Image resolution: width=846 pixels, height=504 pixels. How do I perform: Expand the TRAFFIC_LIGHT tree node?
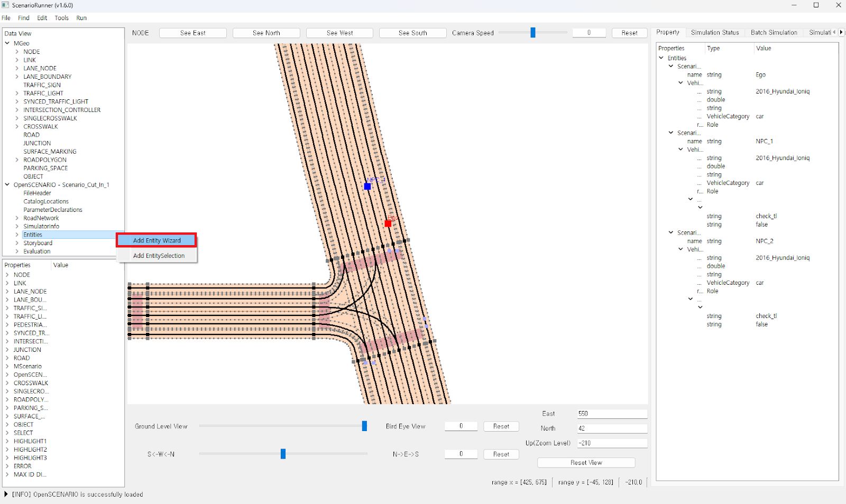(17, 94)
